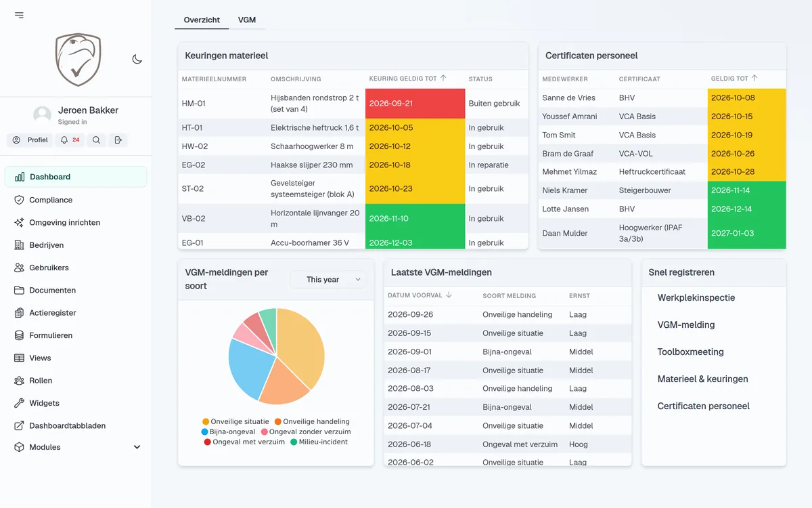The width and height of the screenshot is (812, 508).
Task: Click the 2026-09-26 report date
Action: 410,314
